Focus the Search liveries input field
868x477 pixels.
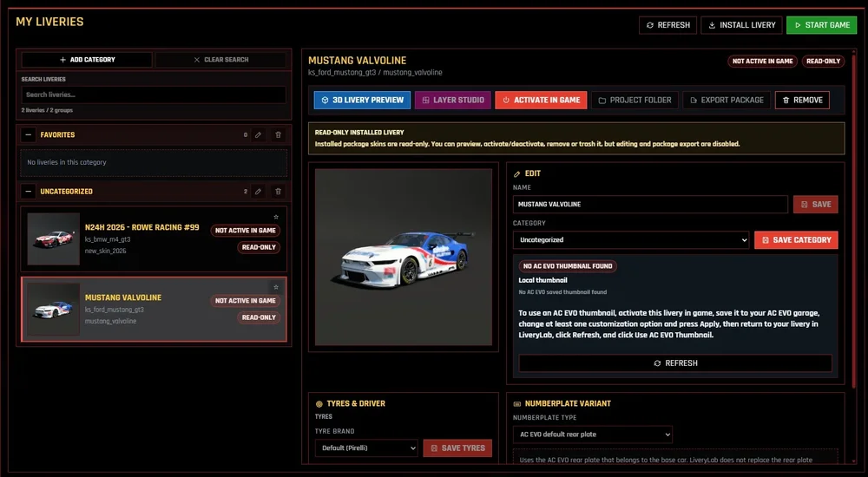click(154, 95)
